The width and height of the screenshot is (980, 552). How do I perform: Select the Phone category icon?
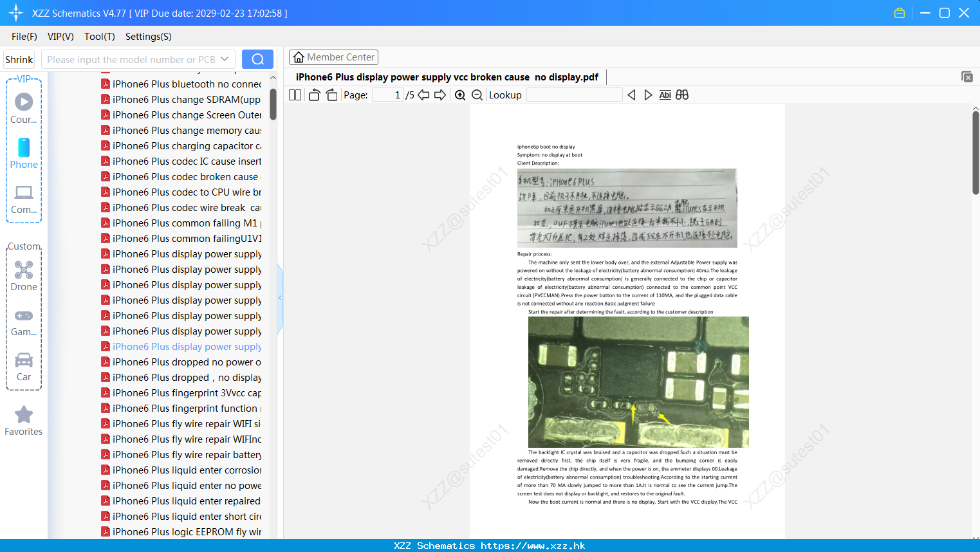pyautogui.click(x=24, y=153)
